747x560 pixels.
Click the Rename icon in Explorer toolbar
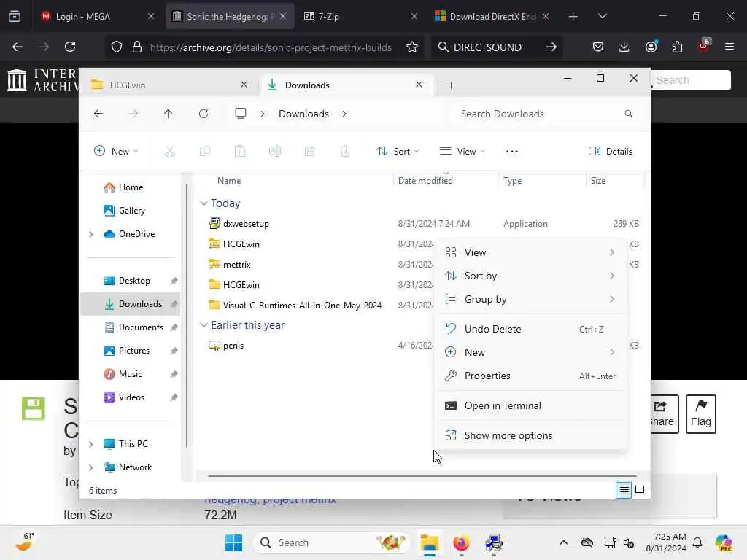pos(275,152)
